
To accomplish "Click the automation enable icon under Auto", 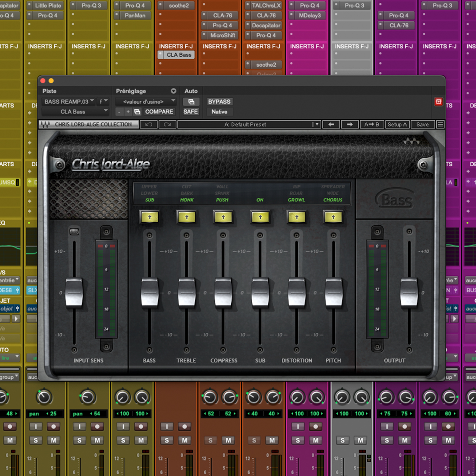I will click(x=191, y=102).
